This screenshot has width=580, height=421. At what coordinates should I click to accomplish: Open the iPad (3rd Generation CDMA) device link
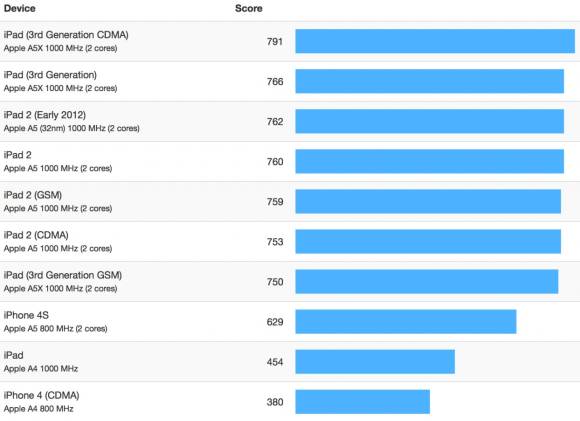[66, 35]
